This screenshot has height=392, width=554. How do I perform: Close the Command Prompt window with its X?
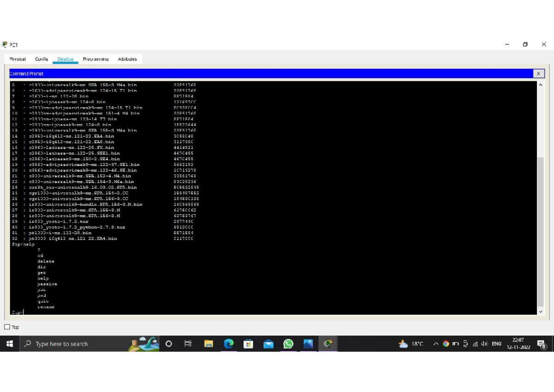(x=538, y=73)
